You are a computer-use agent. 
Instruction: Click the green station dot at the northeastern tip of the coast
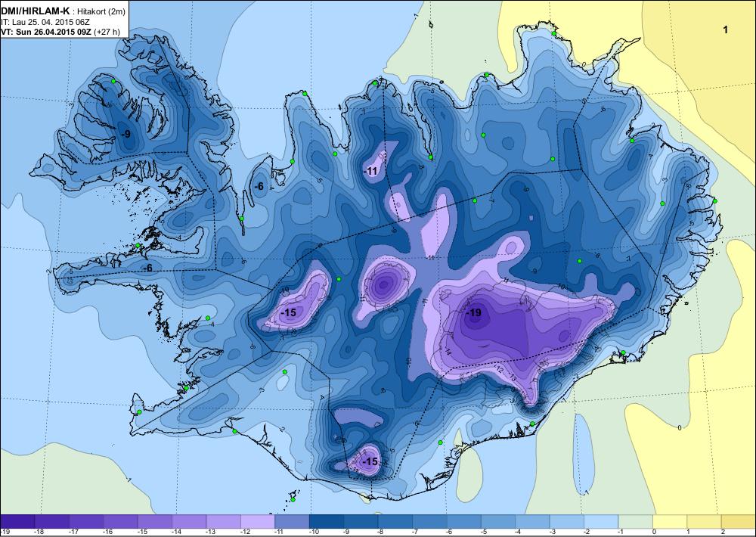(x=554, y=33)
